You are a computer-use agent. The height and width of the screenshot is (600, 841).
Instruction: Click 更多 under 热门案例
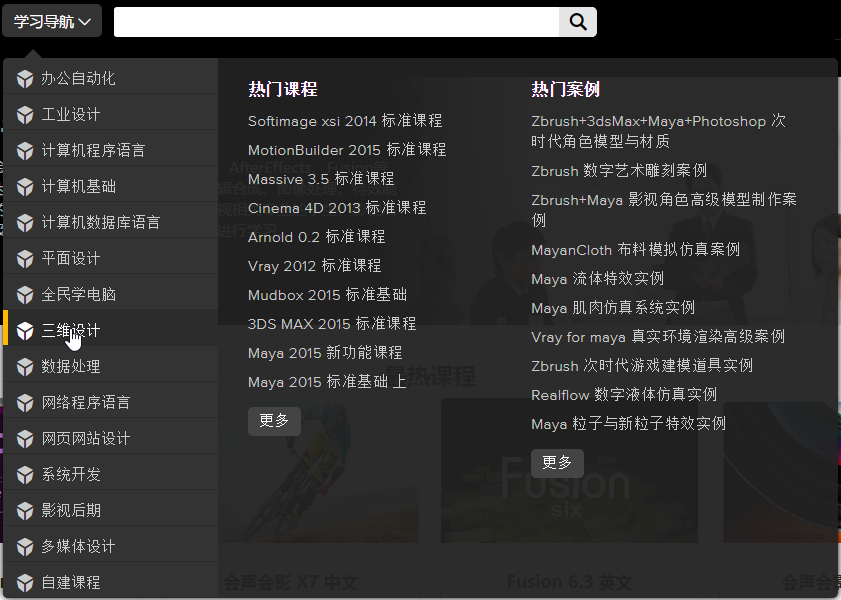click(x=557, y=463)
